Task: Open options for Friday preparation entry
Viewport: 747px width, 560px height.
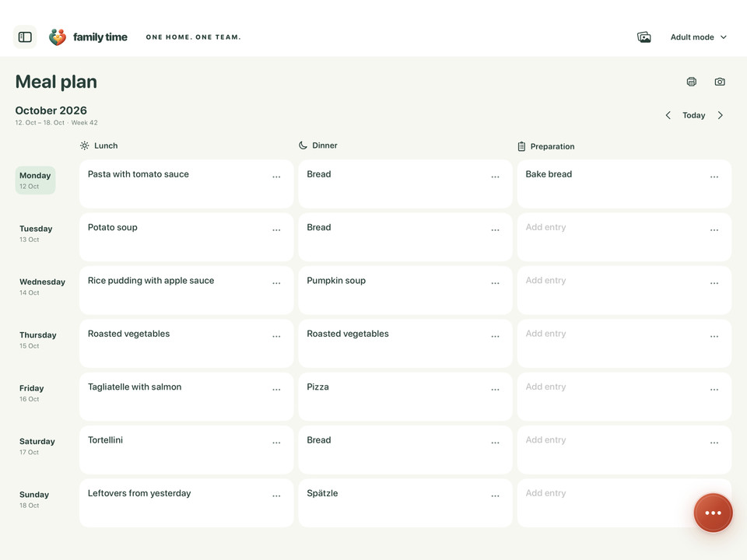Action: pos(714,390)
